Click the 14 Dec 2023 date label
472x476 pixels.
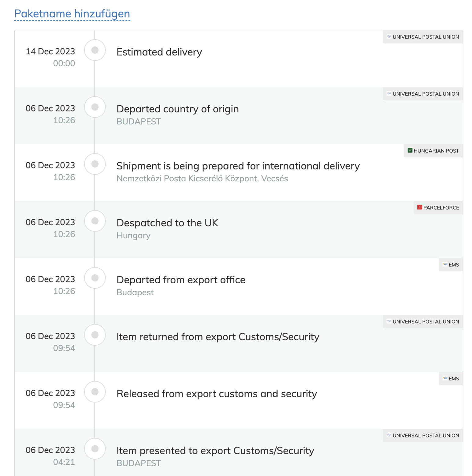pos(50,51)
